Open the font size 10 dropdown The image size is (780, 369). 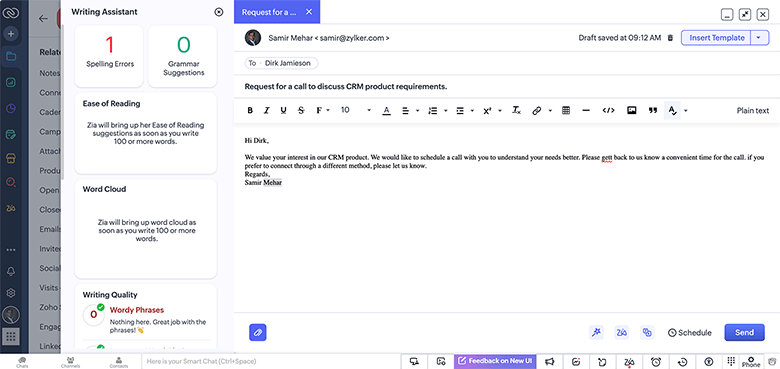(x=356, y=110)
